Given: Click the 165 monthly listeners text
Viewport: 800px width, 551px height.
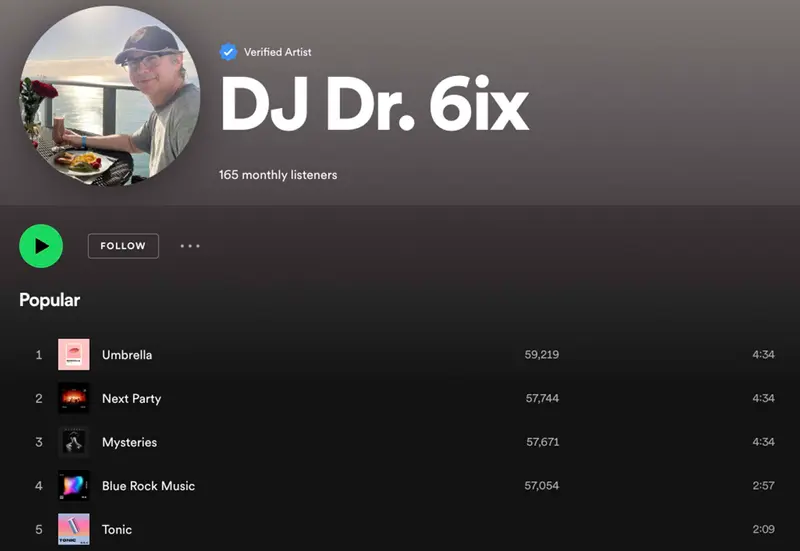Looking at the screenshot, I should [278, 175].
